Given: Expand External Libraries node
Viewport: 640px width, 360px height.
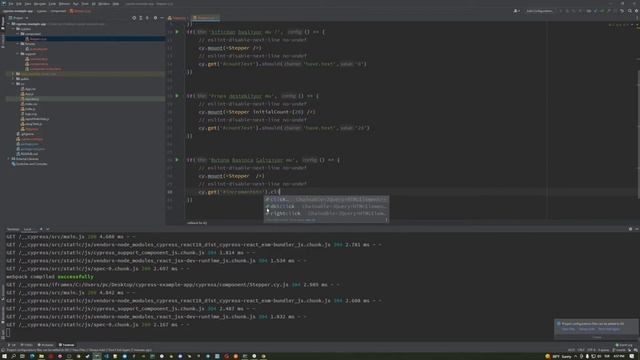Looking at the screenshot, I should (9, 159).
